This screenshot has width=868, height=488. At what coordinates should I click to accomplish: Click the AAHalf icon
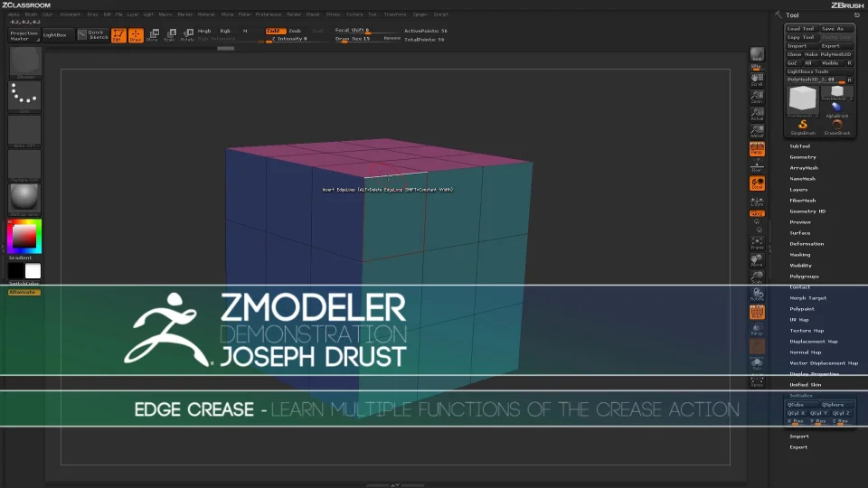pos(757,131)
